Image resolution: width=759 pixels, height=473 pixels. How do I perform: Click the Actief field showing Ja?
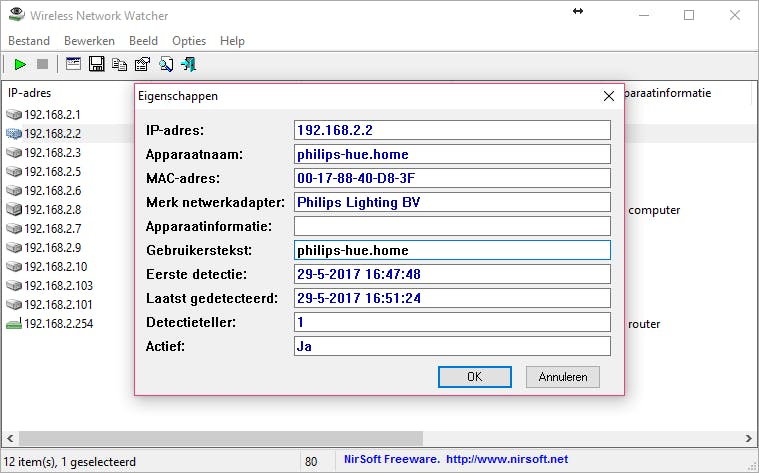click(x=452, y=346)
